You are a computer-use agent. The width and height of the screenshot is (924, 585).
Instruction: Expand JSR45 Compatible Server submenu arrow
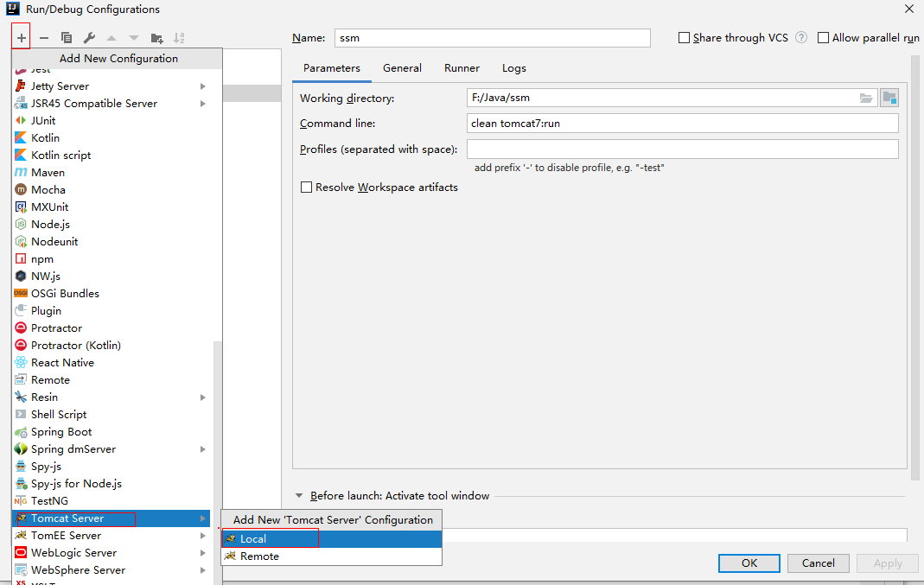click(203, 103)
